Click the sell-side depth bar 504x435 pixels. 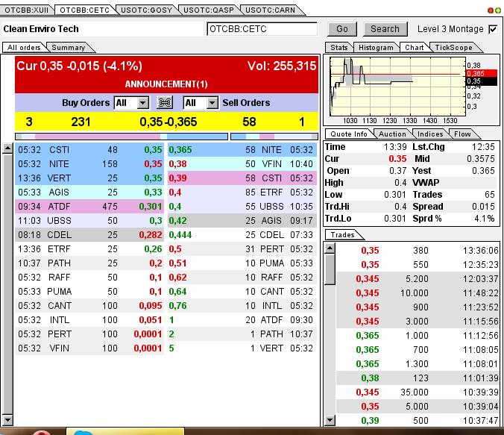(x=274, y=137)
